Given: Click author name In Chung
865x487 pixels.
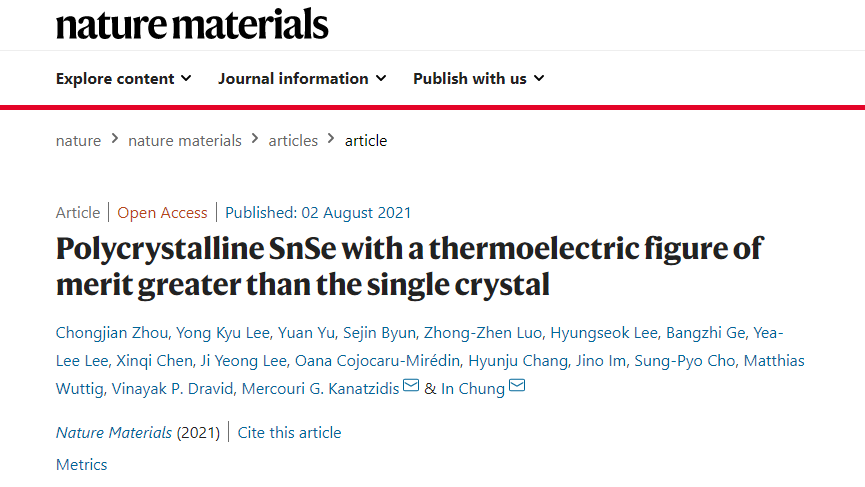Looking at the screenshot, I should pos(473,389).
